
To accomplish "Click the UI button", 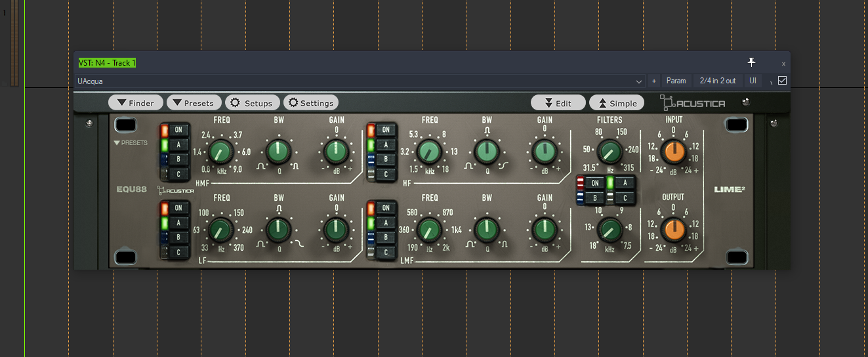I will pyautogui.click(x=753, y=81).
